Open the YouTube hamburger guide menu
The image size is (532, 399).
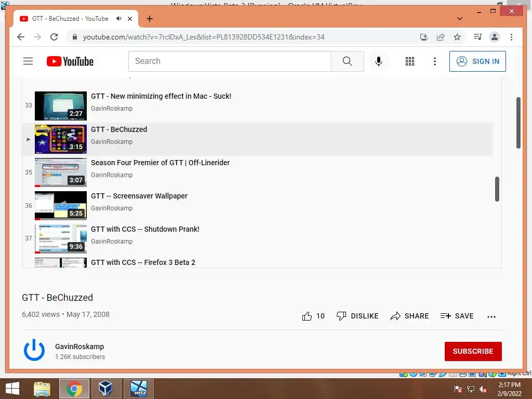(28, 61)
